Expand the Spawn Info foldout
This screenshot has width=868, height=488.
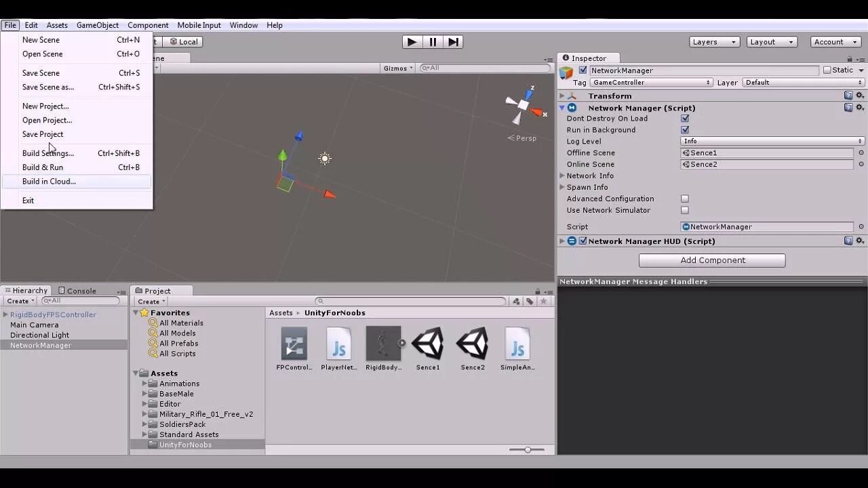562,187
